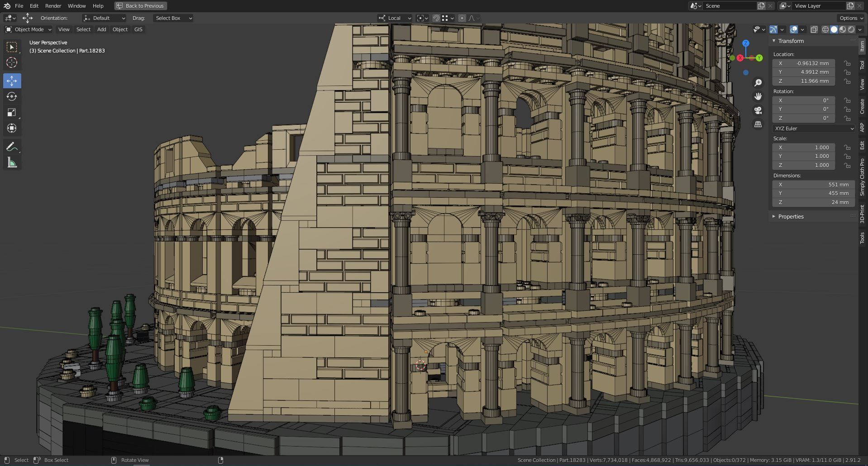Toggle snapping magnet

[x=436, y=18]
